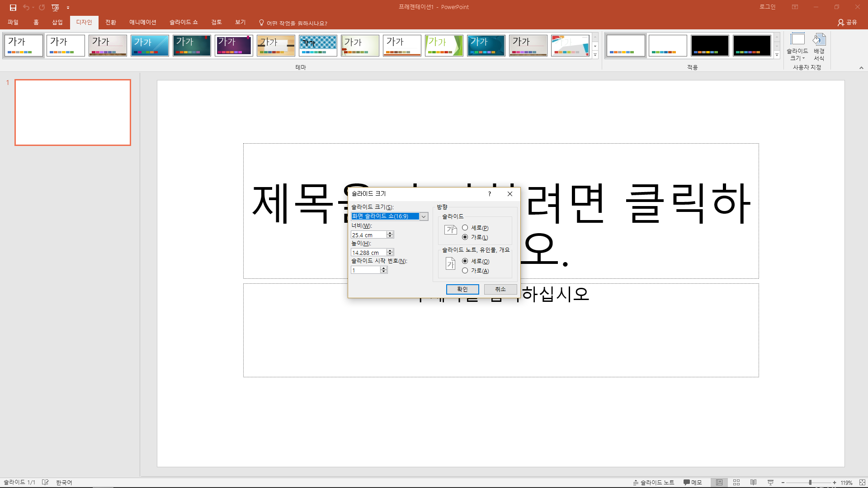Select notes orientation 세로(O) radio
This screenshot has height=488, width=868.
[465, 261]
